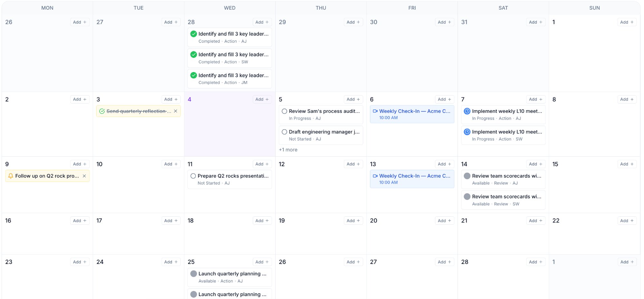644x299 pixels.
Task: Toggle the status circle on Draft engineering manager task
Action: tap(284, 132)
